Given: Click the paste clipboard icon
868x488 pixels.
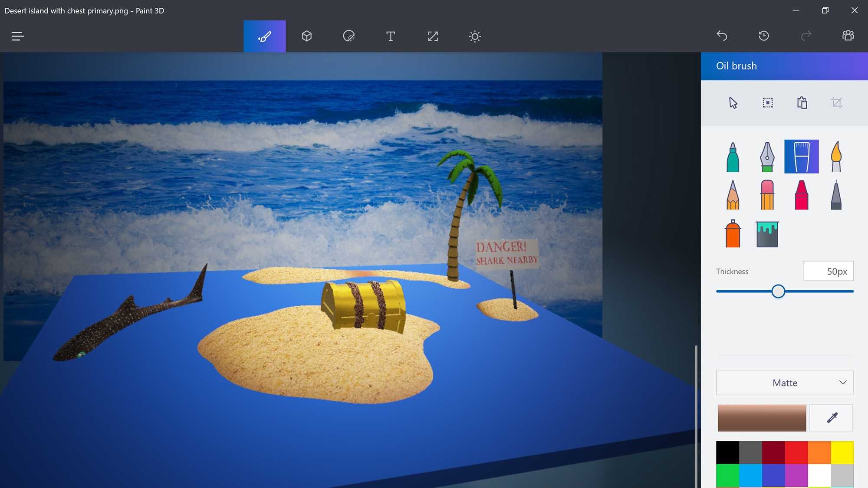Looking at the screenshot, I should tap(802, 102).
